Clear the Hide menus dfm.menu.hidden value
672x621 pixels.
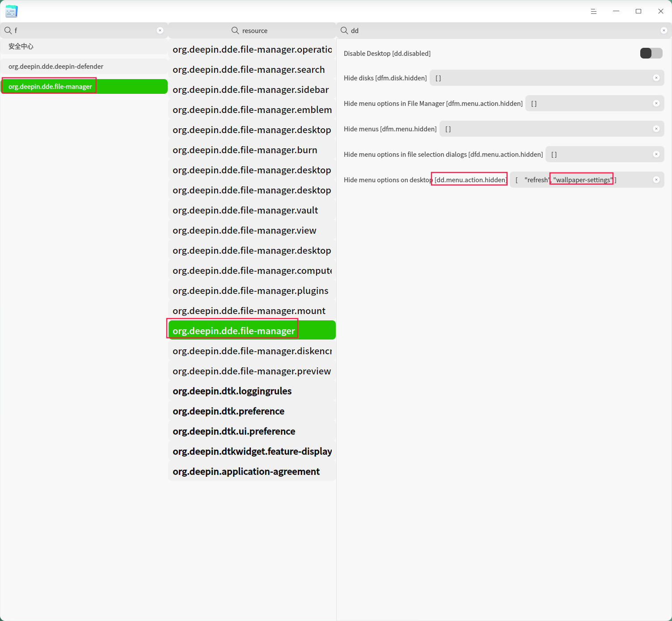point(656,129)
